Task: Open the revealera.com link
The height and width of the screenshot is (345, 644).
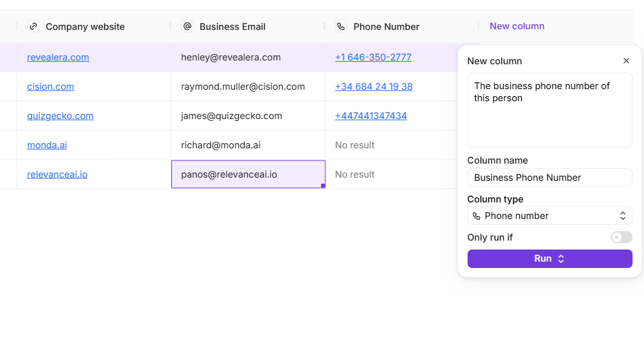Action: (x=58, y=57)
